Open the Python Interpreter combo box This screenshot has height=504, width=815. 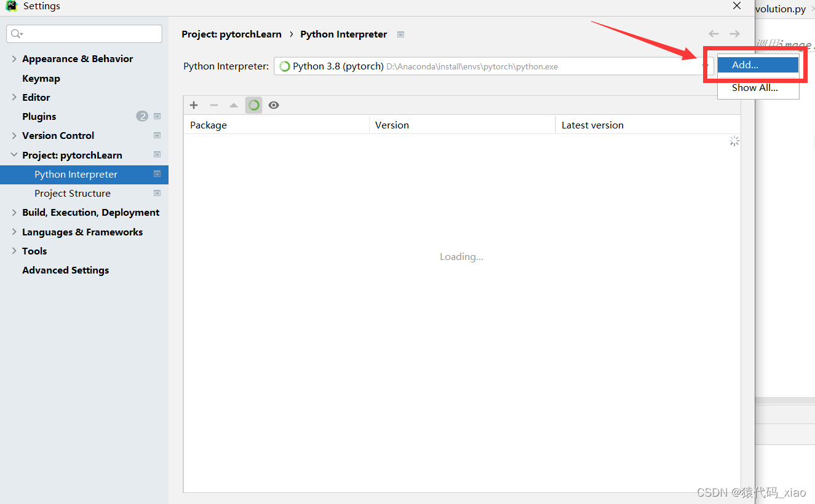[493, 66]
